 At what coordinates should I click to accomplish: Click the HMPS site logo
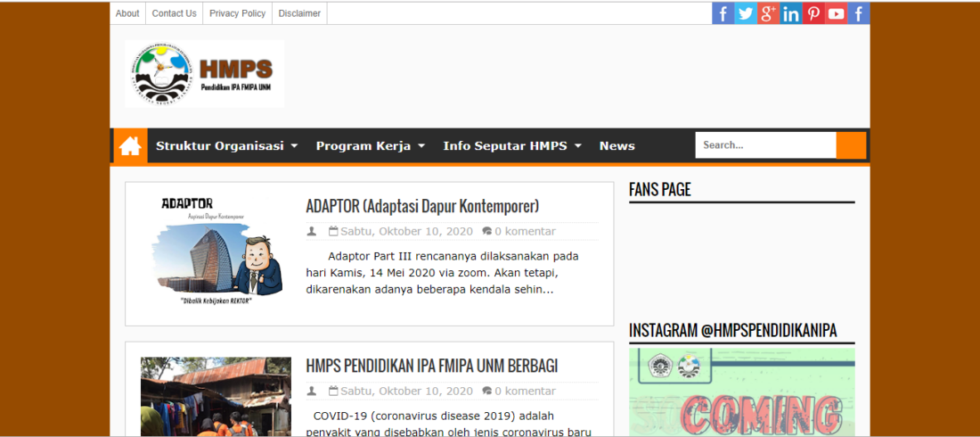205,74
